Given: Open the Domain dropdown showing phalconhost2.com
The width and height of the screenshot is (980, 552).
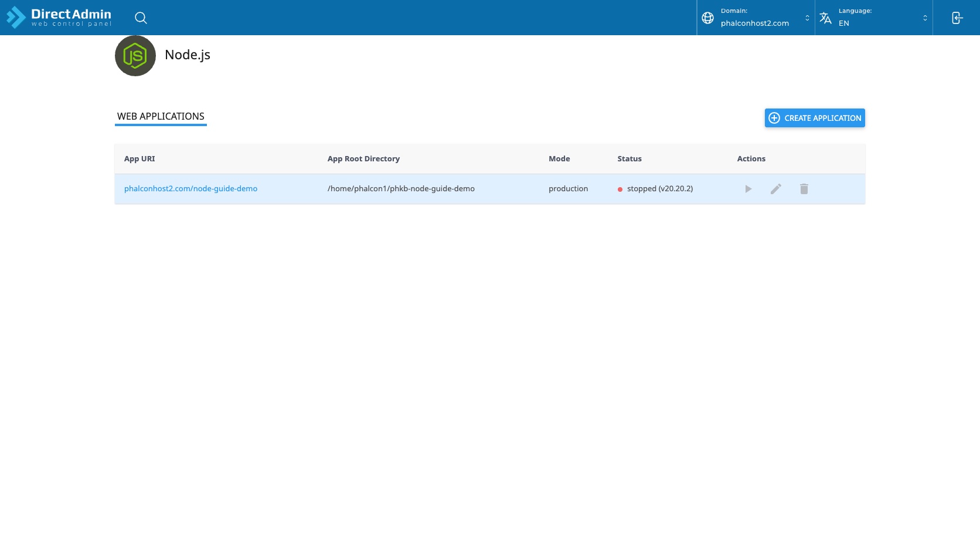Looking at the screenshot, I should tap(756, 18).
